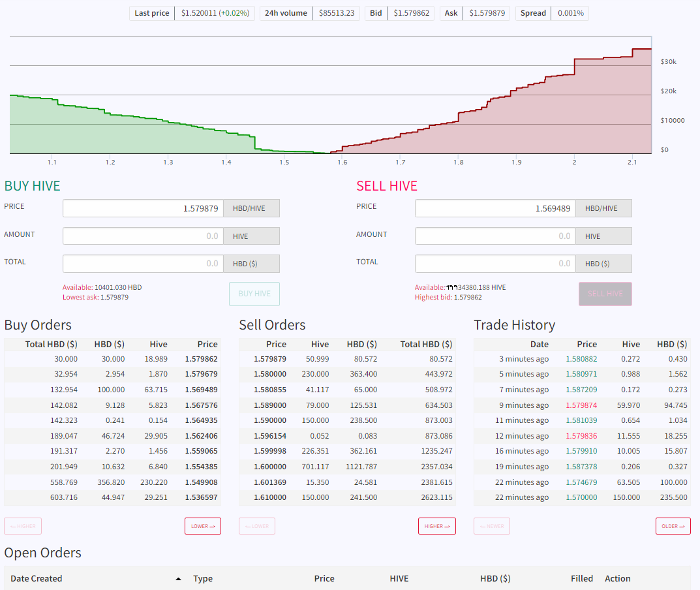Viewport: 700px width, 590px height.
Task: Focus the Buy HIVE price input field
Action: pyautogui.click(x=143, y=208)
